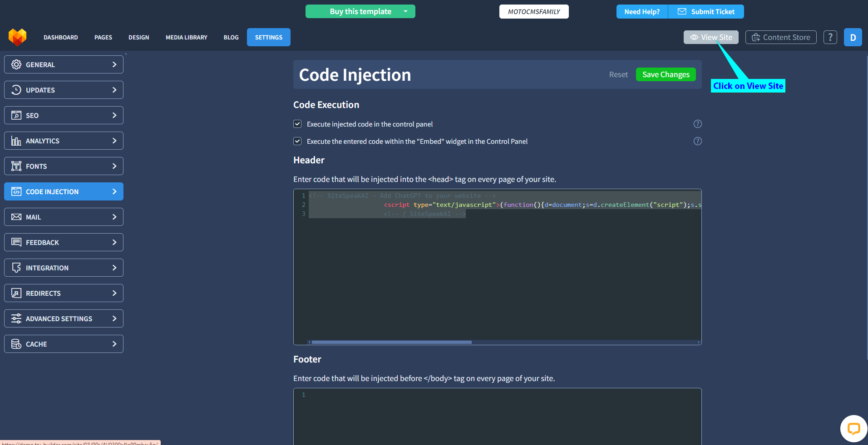Click the header code editor horizontal scrollbar
Viewport: 868px width, 445px height.
[x=391, y=342]
